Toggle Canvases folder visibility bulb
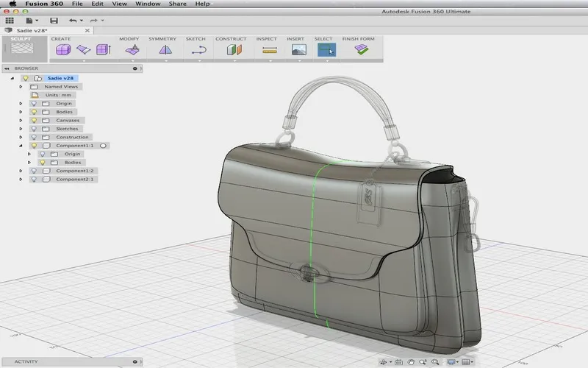 coord(34,120)
